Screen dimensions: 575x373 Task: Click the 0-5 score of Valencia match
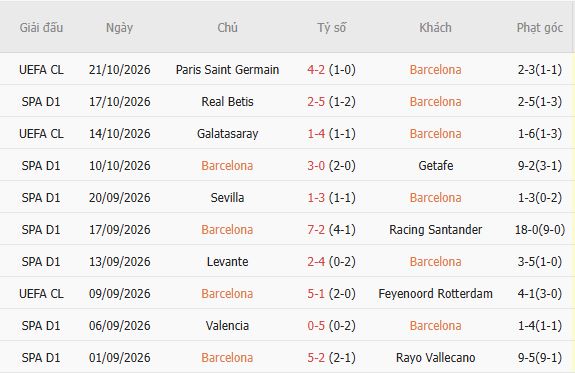[x=316, y=326]
